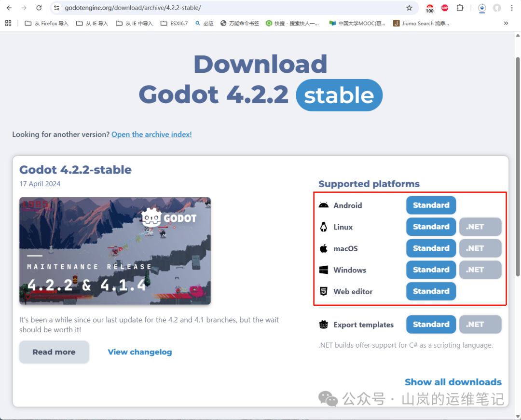Expand hidden bookmarks with the double-chevron
521x420 pixels.
coord(506,23)
